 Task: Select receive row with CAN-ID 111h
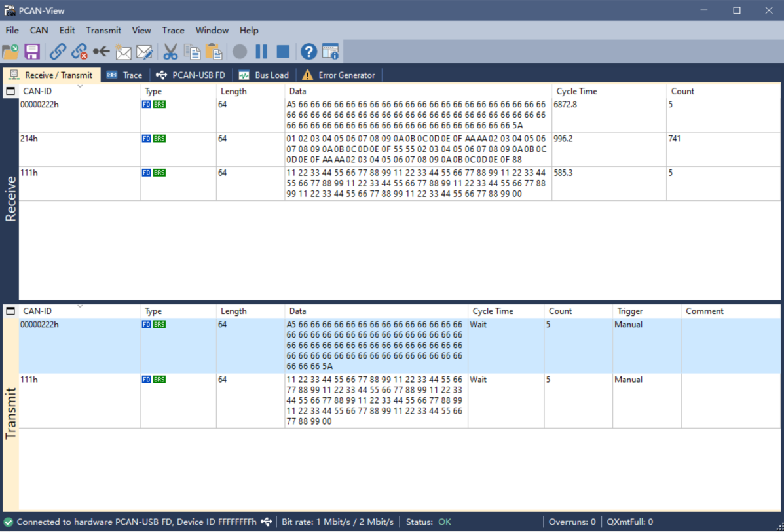pyautogui.click(x=400, y=183)
